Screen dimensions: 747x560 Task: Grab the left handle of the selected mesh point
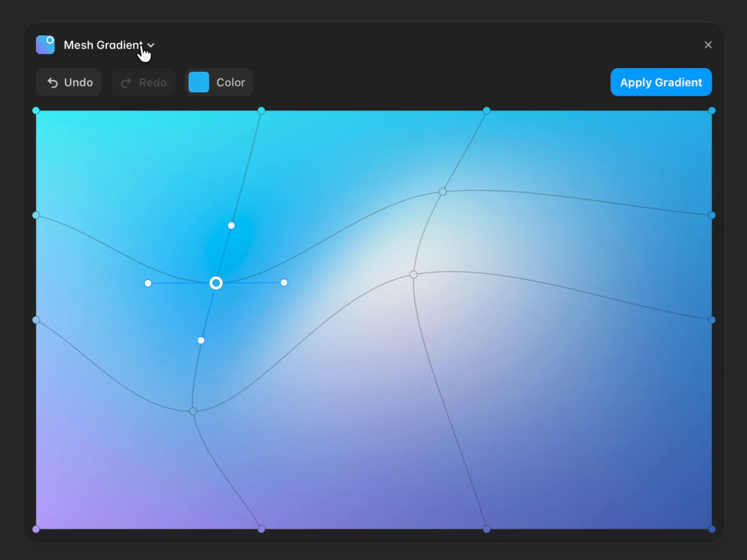tap(148, 283)
